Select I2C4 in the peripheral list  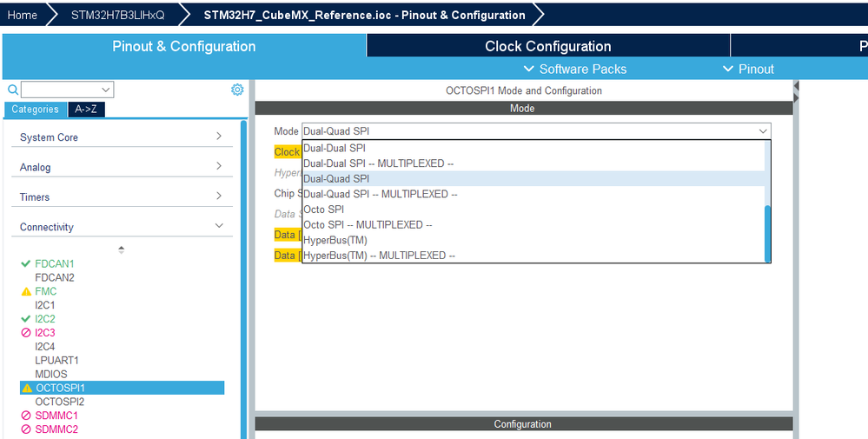point(45,347)
